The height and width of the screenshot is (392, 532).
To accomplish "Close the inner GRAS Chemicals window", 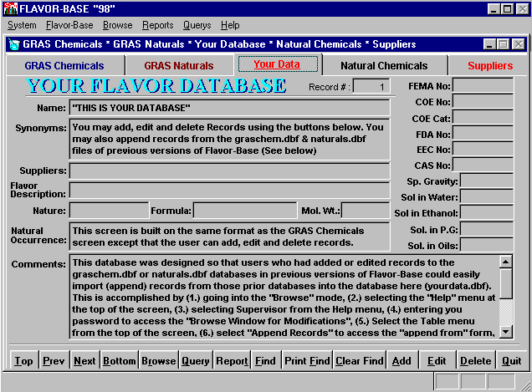I will coord(519,44).
